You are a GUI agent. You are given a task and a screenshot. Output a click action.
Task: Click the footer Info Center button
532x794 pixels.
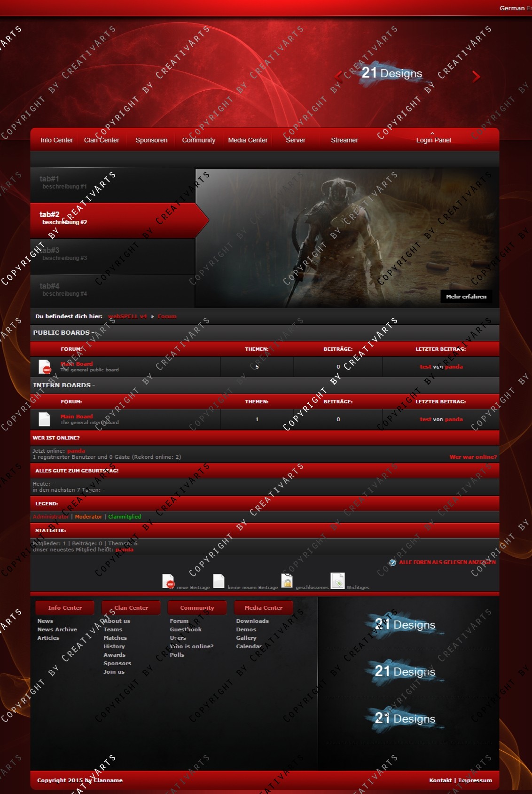(65, 608)
